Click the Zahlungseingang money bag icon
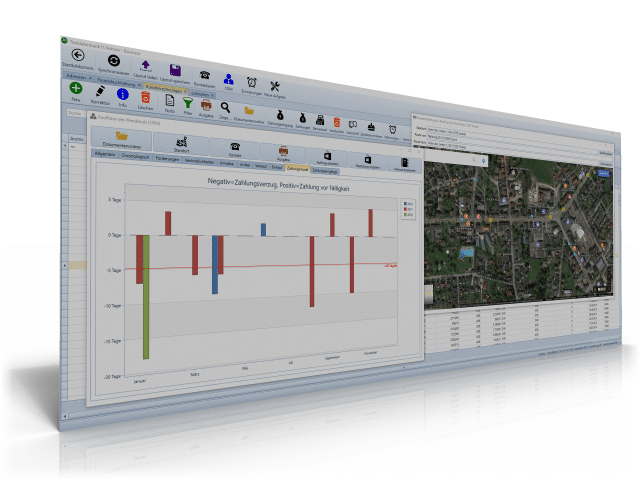Image resolution: width=640 pixels, height=480 pixels. coord(280,116)
